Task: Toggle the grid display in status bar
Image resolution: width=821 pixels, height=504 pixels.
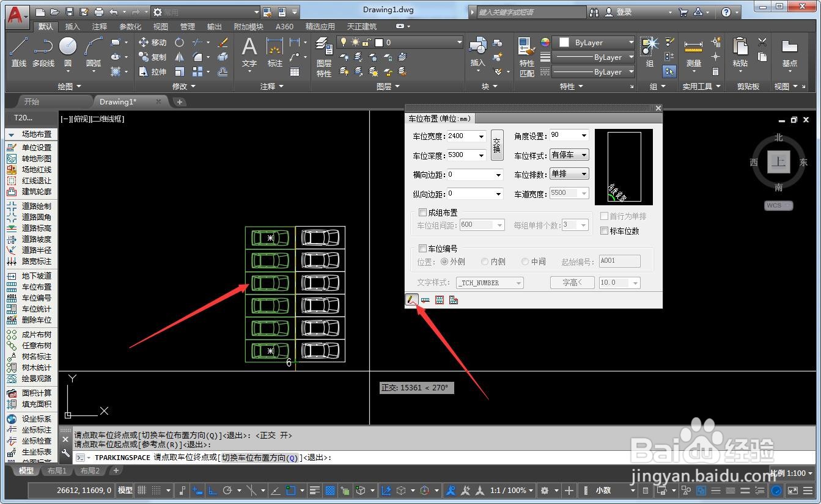Action: 142,490
